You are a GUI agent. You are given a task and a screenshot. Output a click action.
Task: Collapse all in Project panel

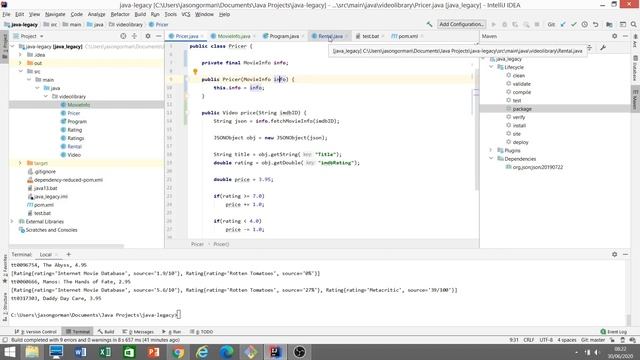[x=134, y=36]
